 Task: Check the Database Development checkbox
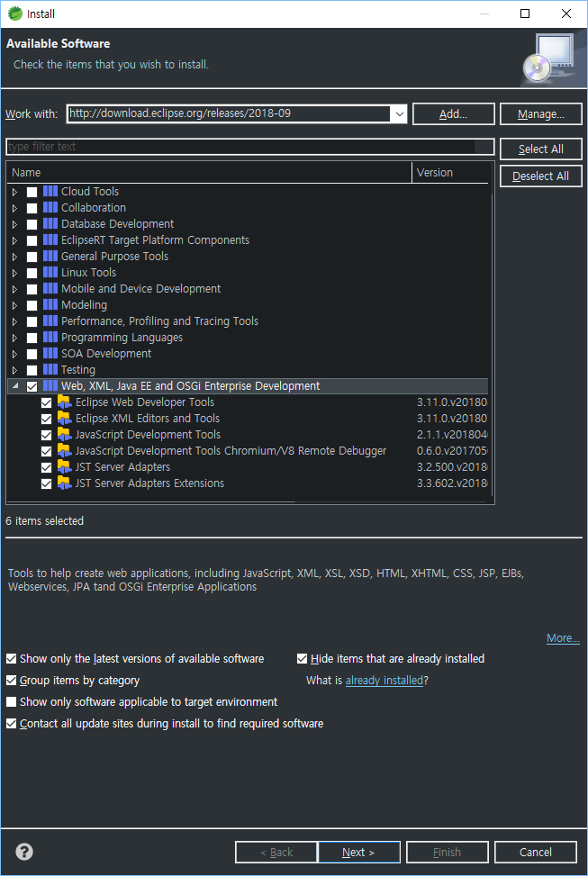pyautogui.click(x=32, y=224)
